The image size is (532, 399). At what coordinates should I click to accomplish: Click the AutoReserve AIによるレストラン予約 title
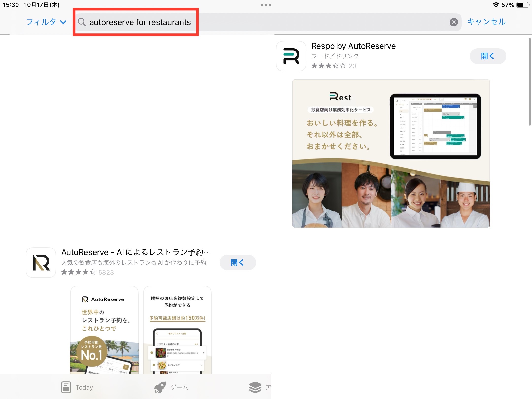[136, 252]
